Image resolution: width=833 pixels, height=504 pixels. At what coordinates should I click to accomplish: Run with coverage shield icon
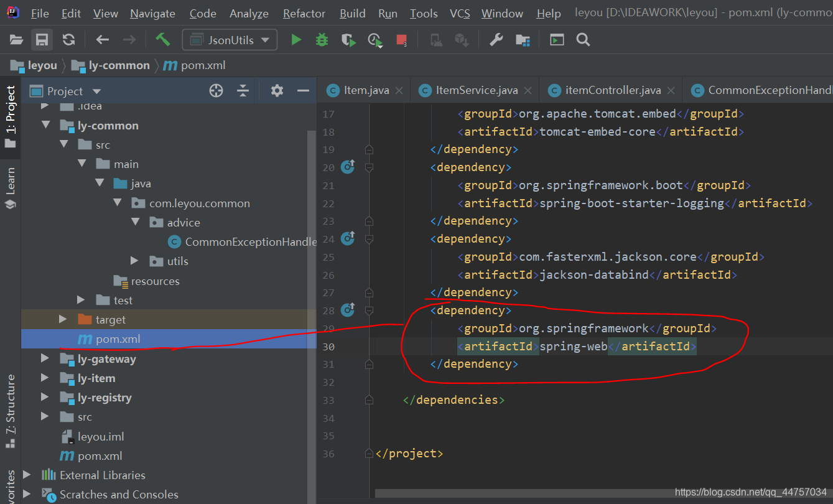click(x=349, y=40)
